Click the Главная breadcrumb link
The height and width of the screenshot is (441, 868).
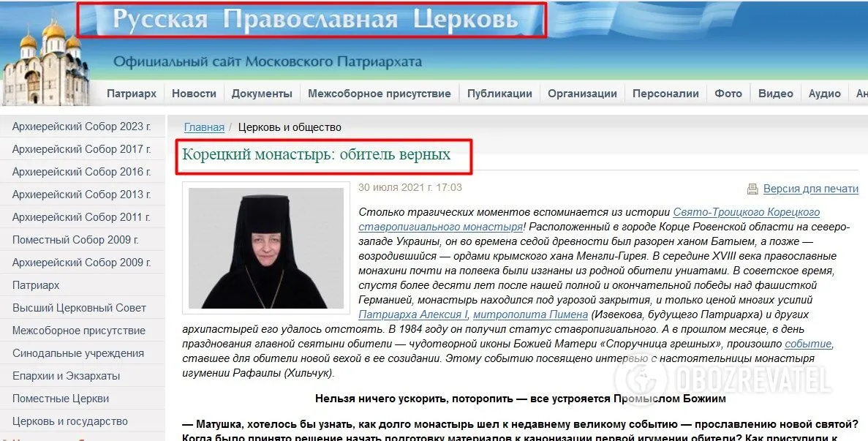(x=204, y=127)
